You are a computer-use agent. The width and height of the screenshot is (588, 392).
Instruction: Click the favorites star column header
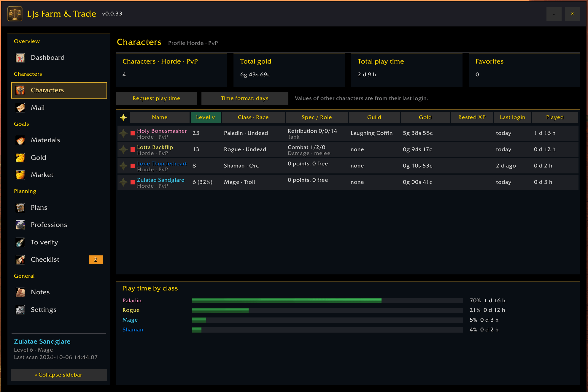pyautogui.click(x=123, y=118)
